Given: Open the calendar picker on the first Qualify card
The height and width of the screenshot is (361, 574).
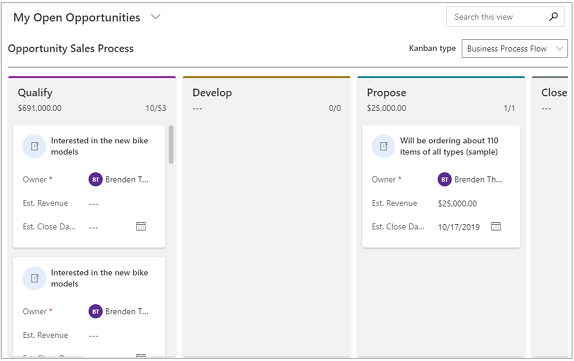Looking at the screenshot, I should pos(141,226).
